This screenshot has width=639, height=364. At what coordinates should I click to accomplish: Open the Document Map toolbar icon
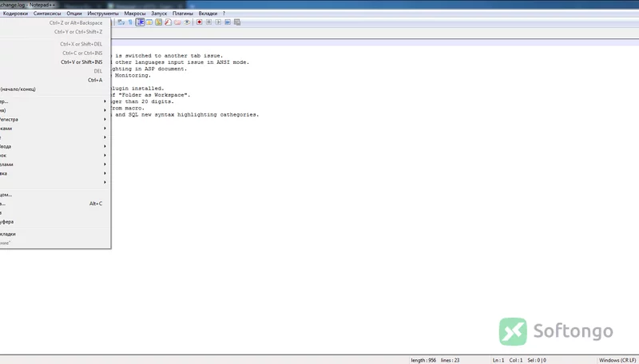158,22
